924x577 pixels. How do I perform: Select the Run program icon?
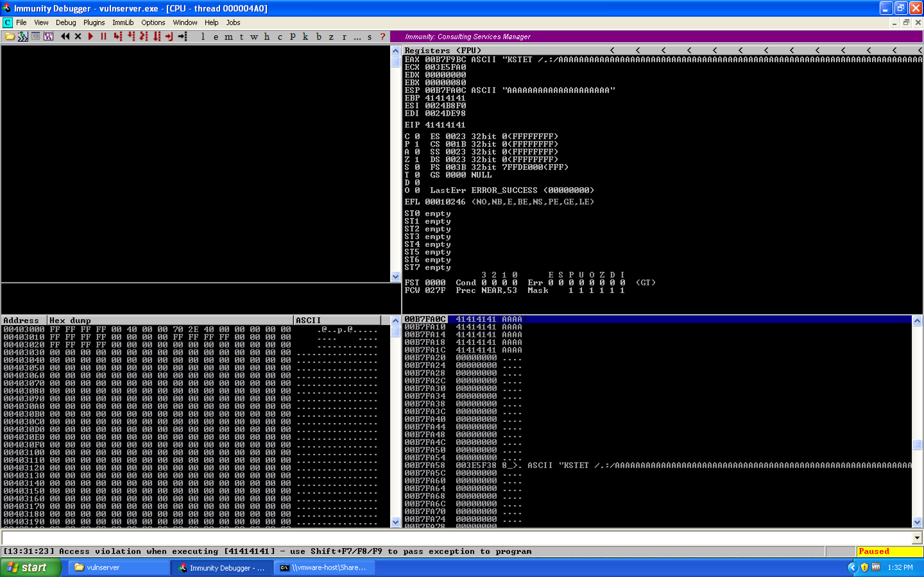pyautogui.click(x=90, y=37)
